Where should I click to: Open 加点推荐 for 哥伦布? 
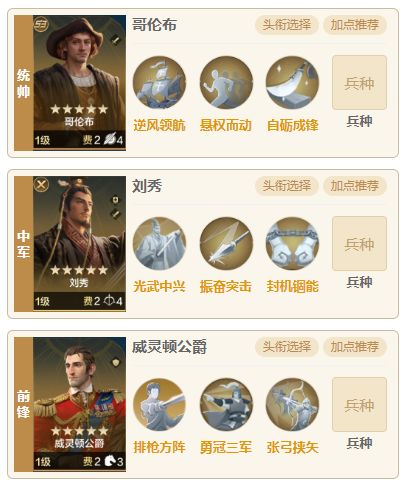click(x=355, y=25)
